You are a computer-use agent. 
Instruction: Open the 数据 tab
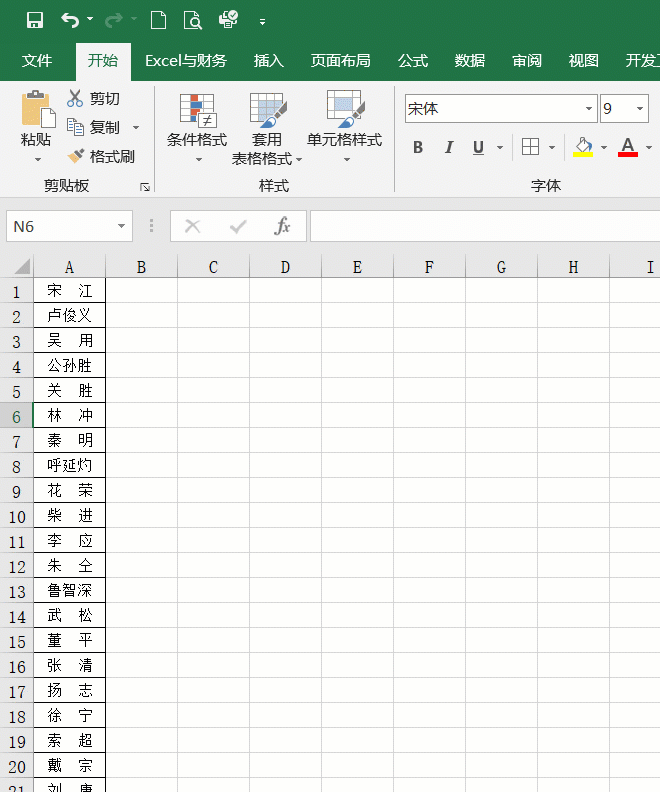tap(470, 61)
